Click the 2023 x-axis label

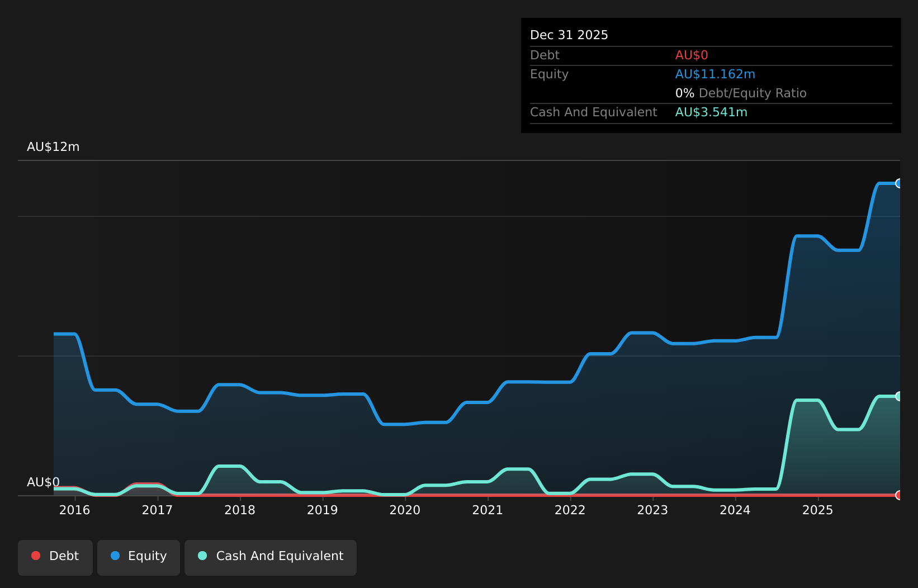pos(652,510)
